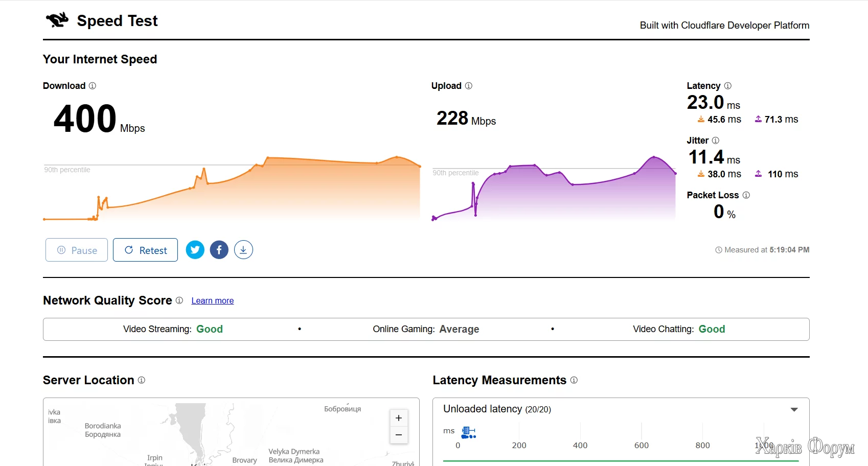Click the 0 % packet loss value
The height and width of the screenshot is (466, 868).
click(x=724, y=212)
